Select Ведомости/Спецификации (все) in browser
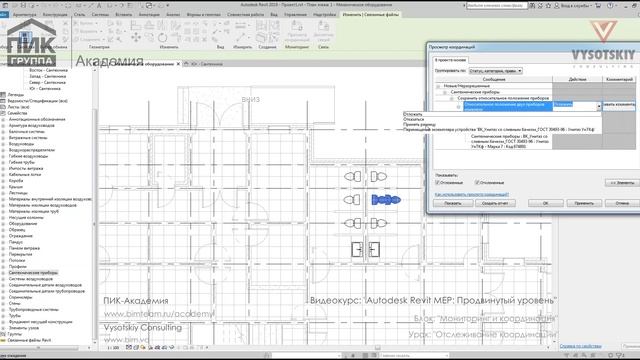The height and width of the screenshot is (360, 640). [38, 101]
